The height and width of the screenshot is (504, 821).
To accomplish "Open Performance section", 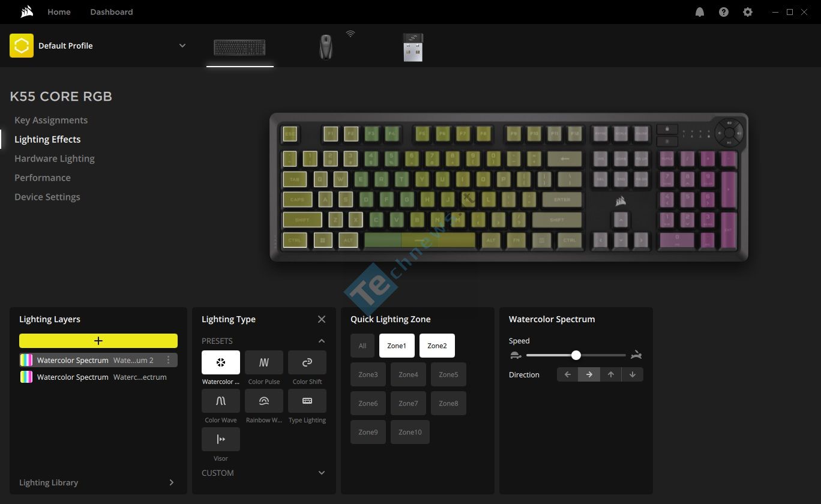I will coord(43,178).
